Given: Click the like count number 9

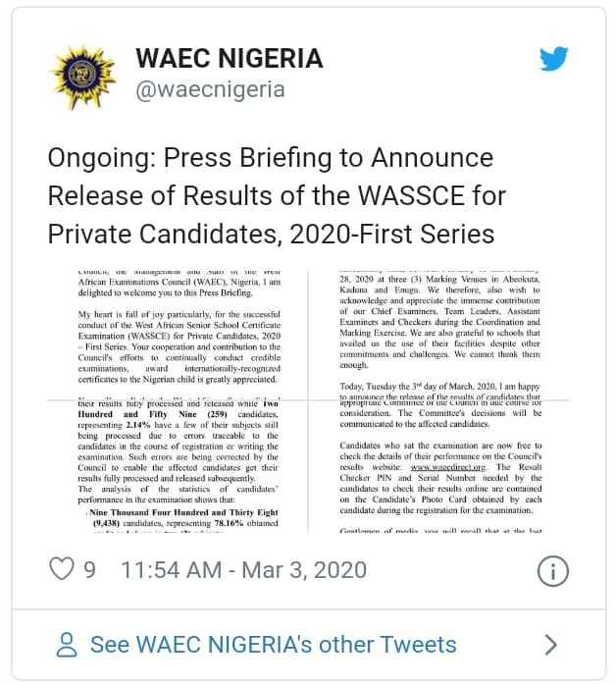Looking at the screenshot, I should pos(89,569).
